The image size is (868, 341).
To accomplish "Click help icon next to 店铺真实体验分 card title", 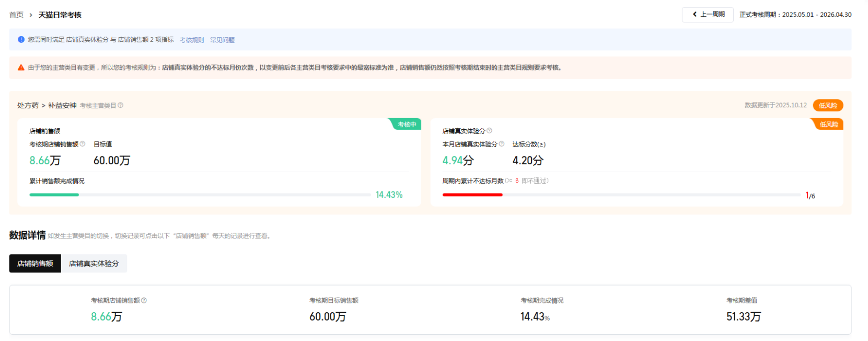I will click(x=490, y=131).
